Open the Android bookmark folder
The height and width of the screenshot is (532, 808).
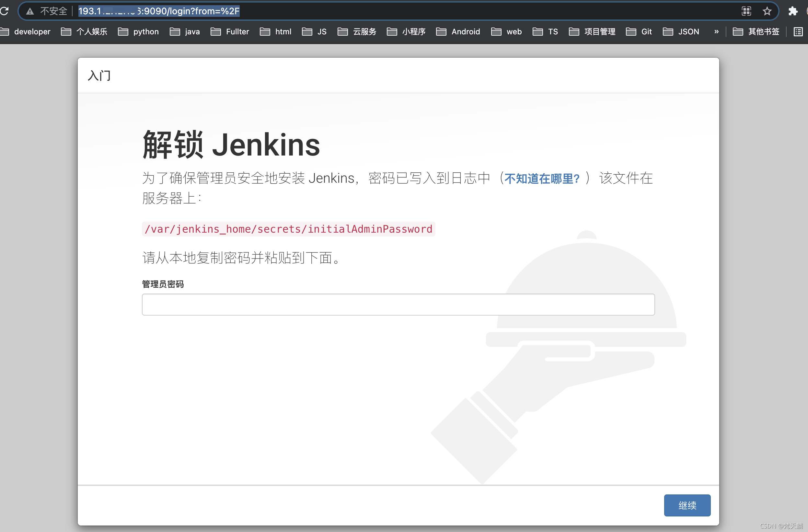coord(458,31)
